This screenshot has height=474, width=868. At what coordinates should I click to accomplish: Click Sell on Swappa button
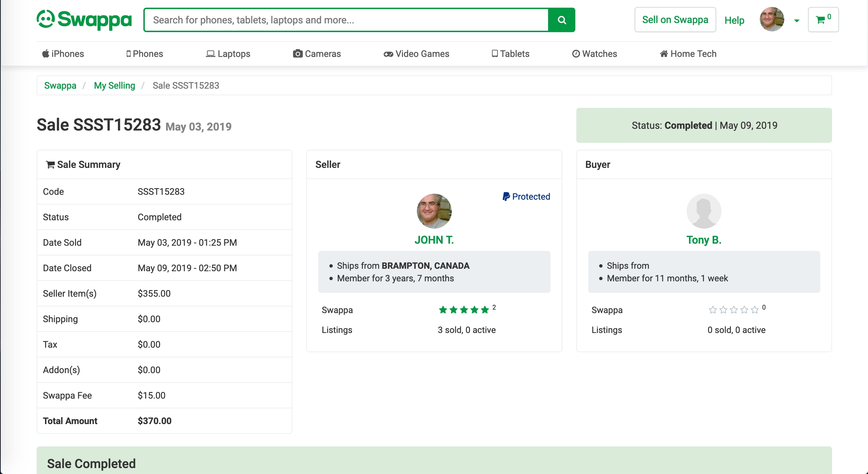coord(675,20)
